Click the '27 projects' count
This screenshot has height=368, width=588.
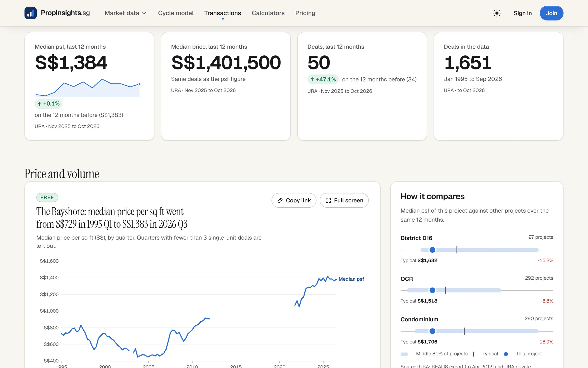[541, 237]
